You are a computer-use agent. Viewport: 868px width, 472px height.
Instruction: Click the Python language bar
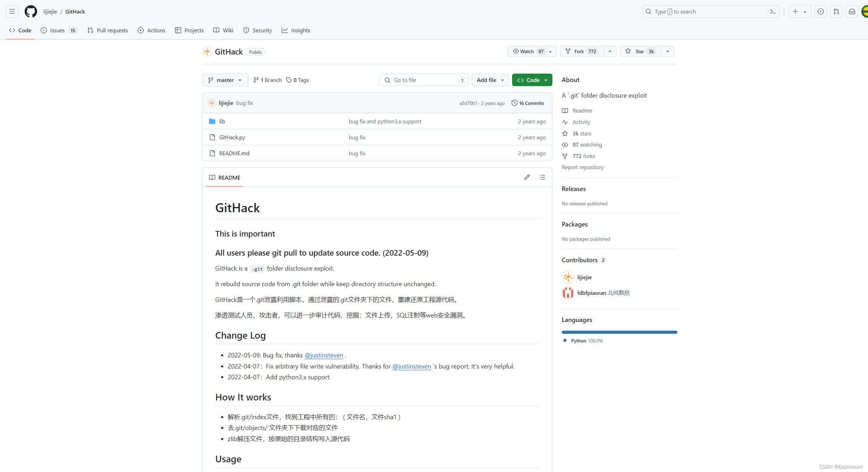click(x=619, y=332)
